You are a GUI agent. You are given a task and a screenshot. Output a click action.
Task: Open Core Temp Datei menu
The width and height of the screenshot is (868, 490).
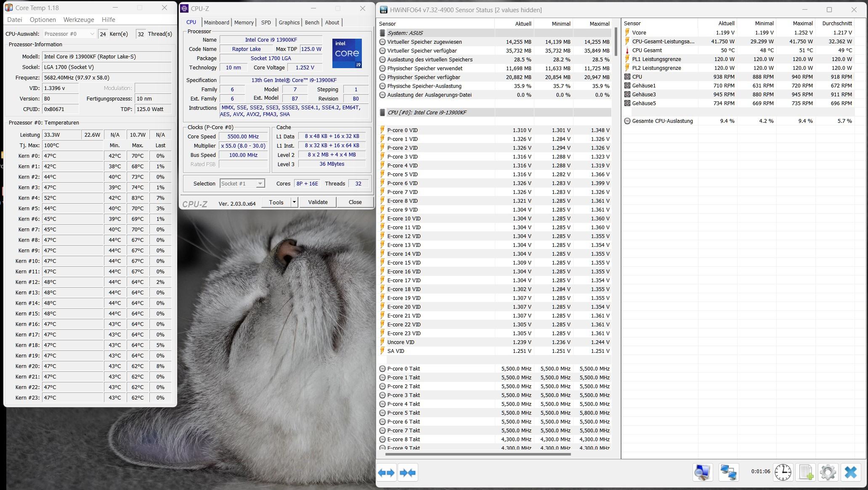point(15,20)
